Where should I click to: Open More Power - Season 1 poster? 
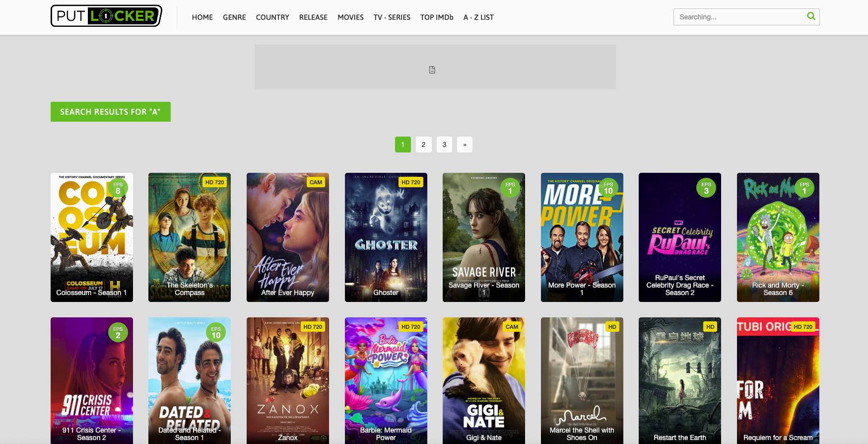pyautogui.click(x=582, y=237)
